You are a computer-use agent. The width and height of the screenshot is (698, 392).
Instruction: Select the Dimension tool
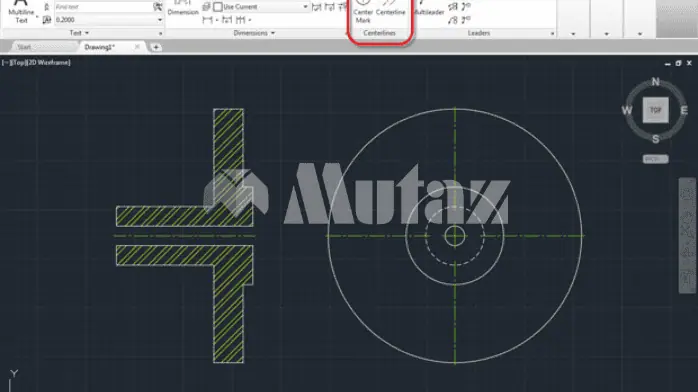[x=183, y=9]
